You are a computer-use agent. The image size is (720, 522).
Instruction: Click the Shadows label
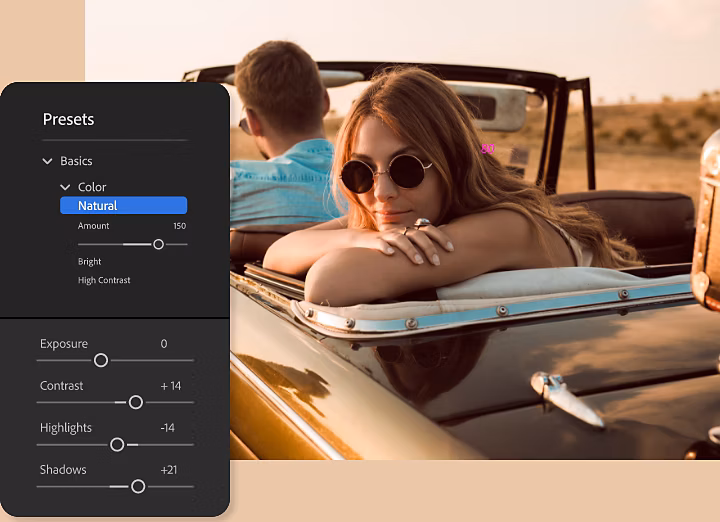(63, 470)
